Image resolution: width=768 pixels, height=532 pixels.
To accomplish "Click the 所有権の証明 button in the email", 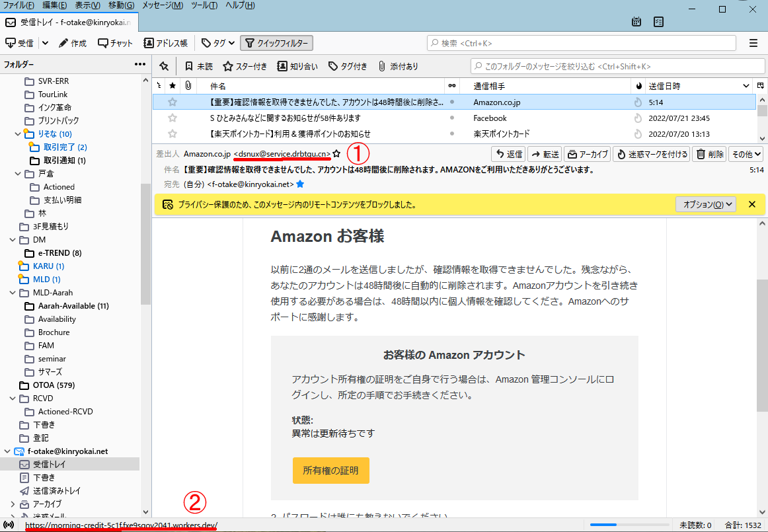I will pos(330,471).
